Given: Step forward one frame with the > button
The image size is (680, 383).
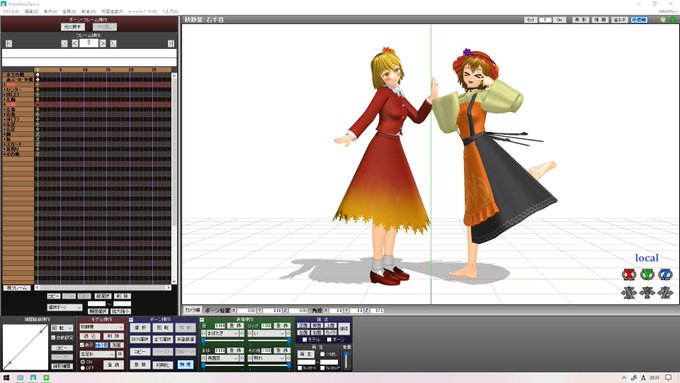Looking at the screenshot, I should 103,43.
